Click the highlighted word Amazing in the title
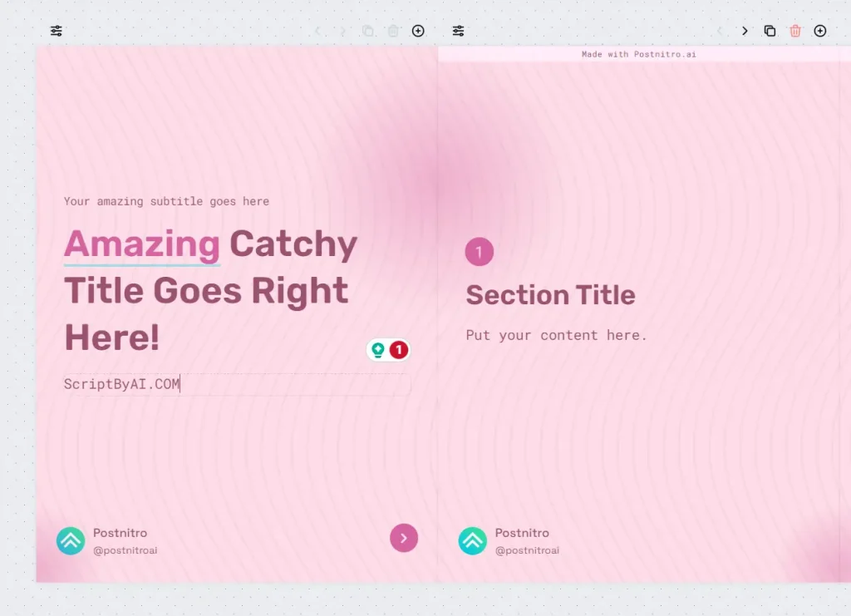Image resolution: width=851 pixels, height=616 pixels. (x=141, y=244)
